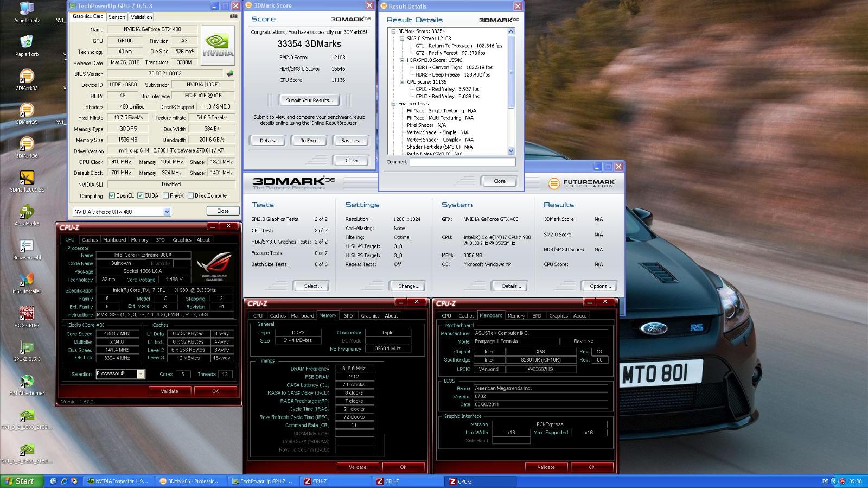Click the red shield system tray icon
This screenshot has height=488, width=868.
(842, 481)
